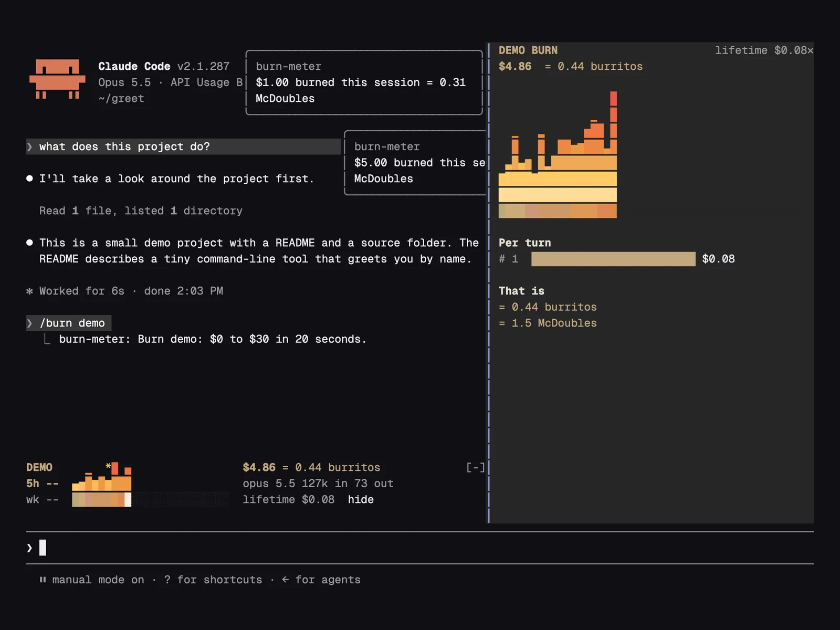840x630 pixels.
Task: Click the hide link beside lifetime $0.08
Action: [x=361, y=499]
